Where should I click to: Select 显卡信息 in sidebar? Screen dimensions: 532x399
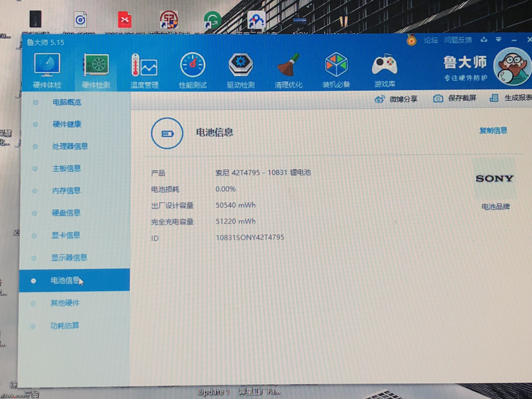66,235
